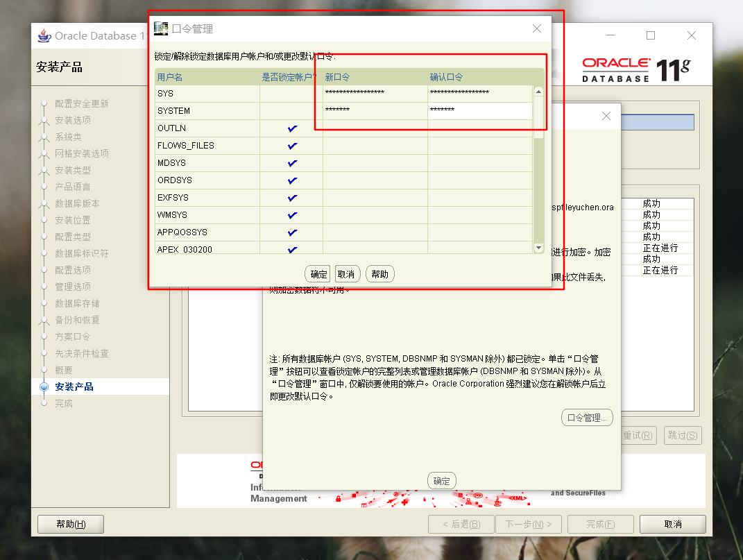Click the SYS confirm password field

pos(480,94)
